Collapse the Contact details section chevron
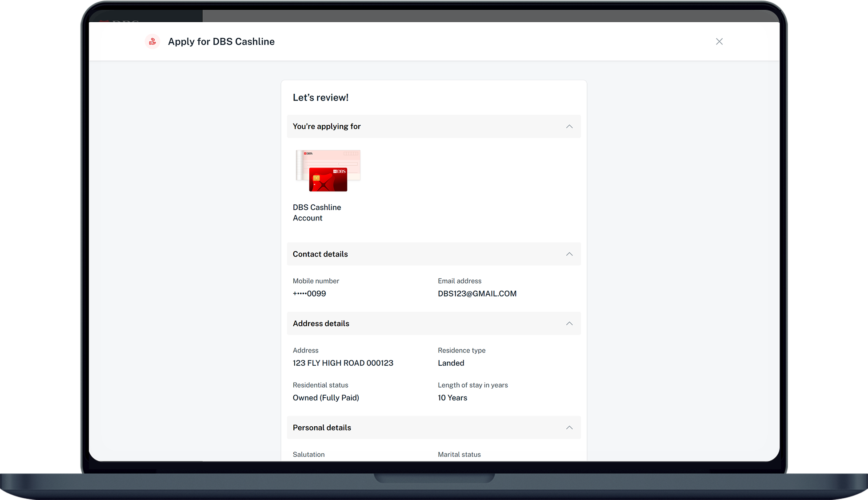 pos(569,254)
